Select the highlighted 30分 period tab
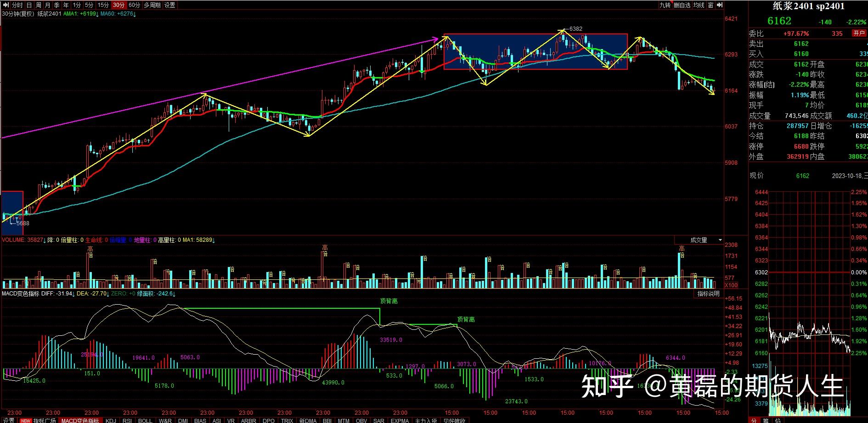 118,5
